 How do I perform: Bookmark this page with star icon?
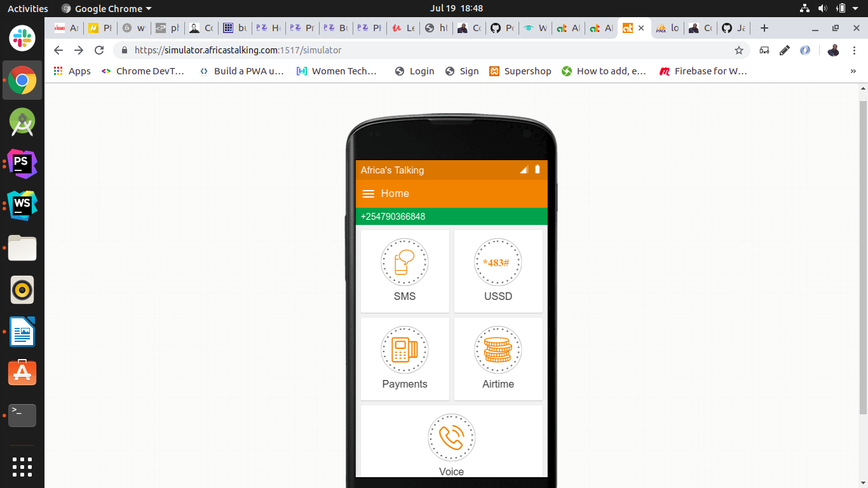(x=738, y=50)
